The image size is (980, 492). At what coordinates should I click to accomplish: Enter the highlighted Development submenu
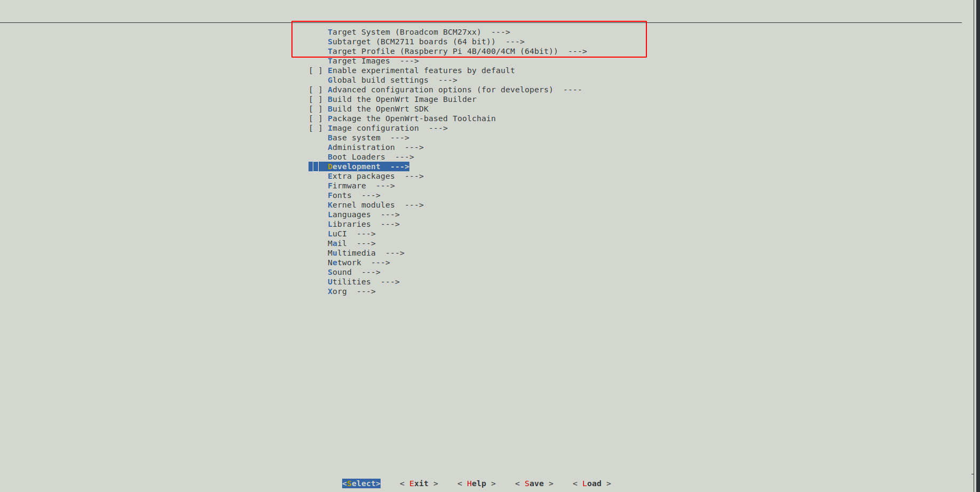[354, 166]
